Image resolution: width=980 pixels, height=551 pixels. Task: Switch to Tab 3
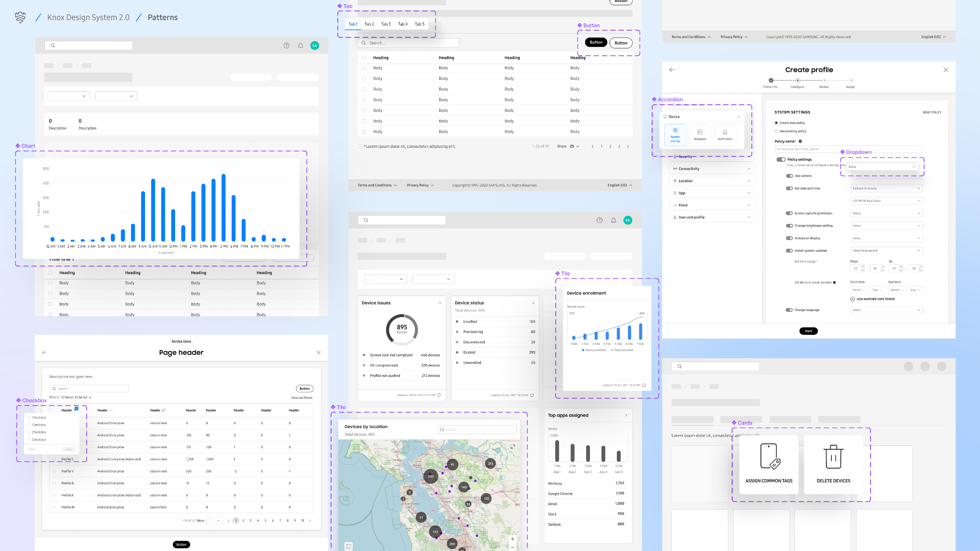click(386, 24)
